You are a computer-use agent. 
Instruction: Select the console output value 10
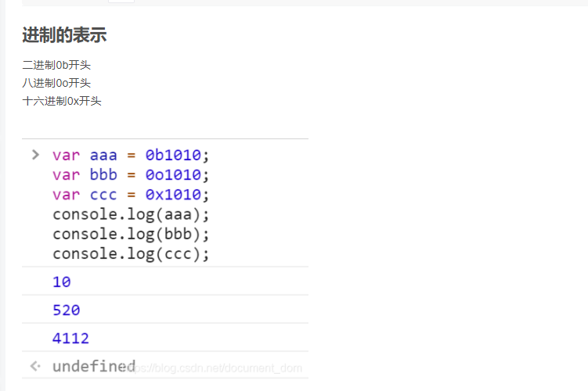(62, 282)
